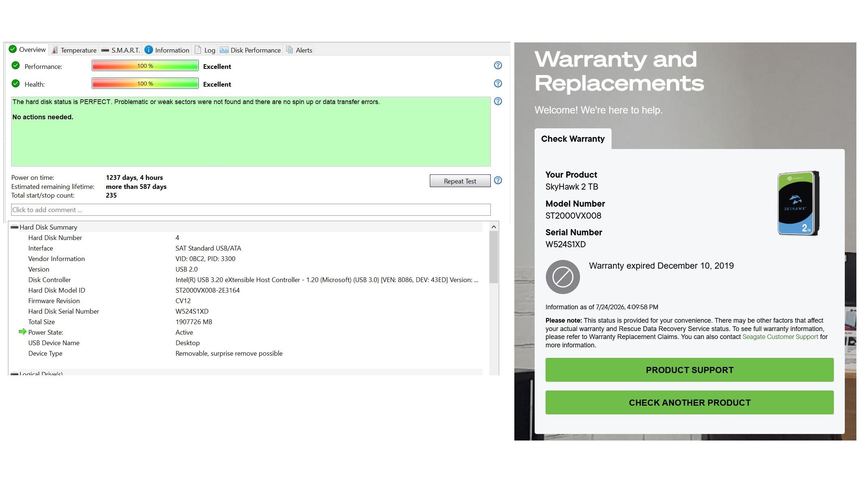The height and width of the screenshot is (488, 868).
Task: Click the PRODUCT SUPPORT button
Action: (689, 370)
